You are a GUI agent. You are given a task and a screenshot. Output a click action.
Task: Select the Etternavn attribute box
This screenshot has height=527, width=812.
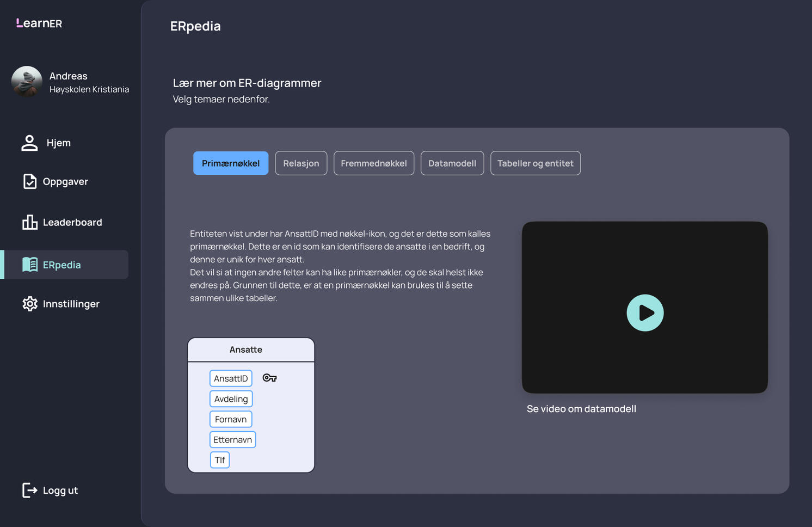pyautogui.click(x=232, y=440)
